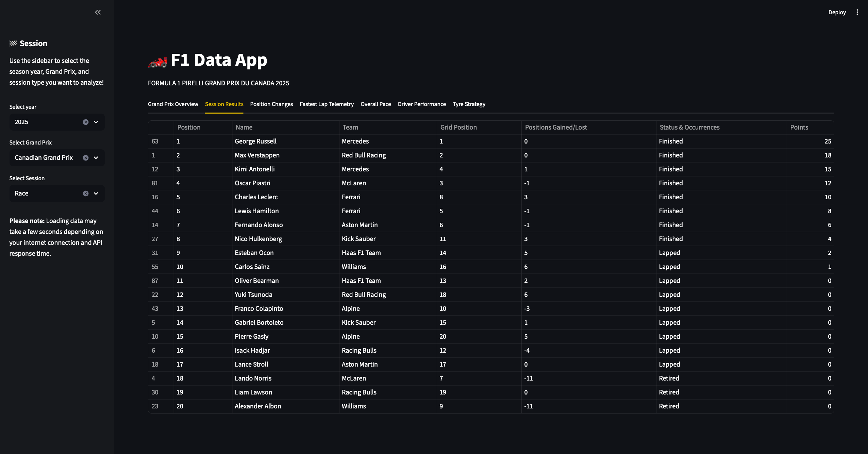The width and height of the screenshot is (868, 454).
Task: Select the Pierre Gasly cell
Action: 286,336
